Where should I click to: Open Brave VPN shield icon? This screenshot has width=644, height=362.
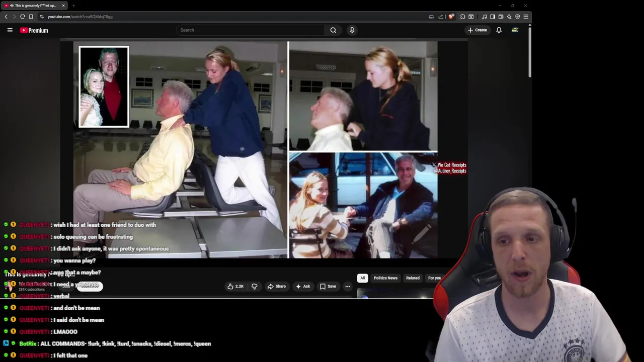tap(517, 17)
